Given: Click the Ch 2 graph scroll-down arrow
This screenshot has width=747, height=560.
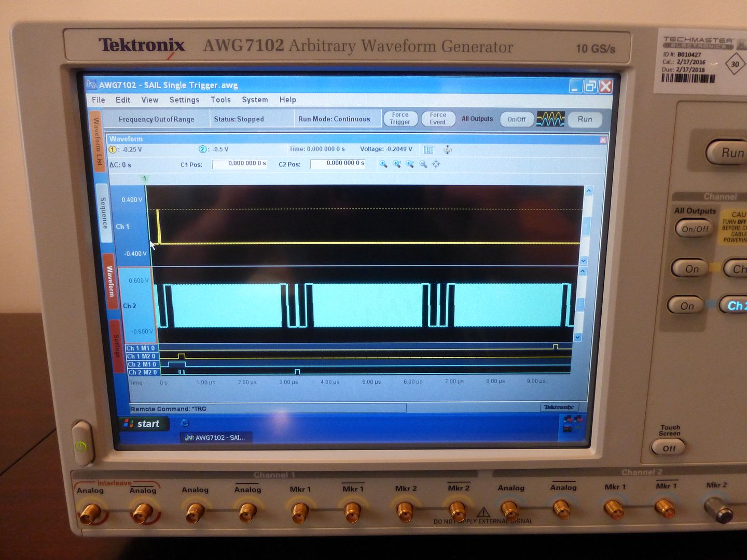Looking at the screenshot, I should pyautogui.click(x=578, y=338).
